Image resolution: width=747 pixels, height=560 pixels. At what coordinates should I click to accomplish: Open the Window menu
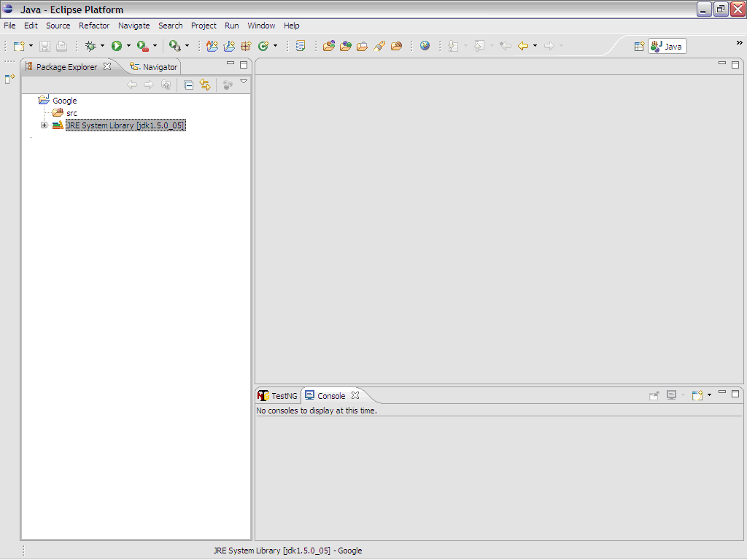pos(261,26)
